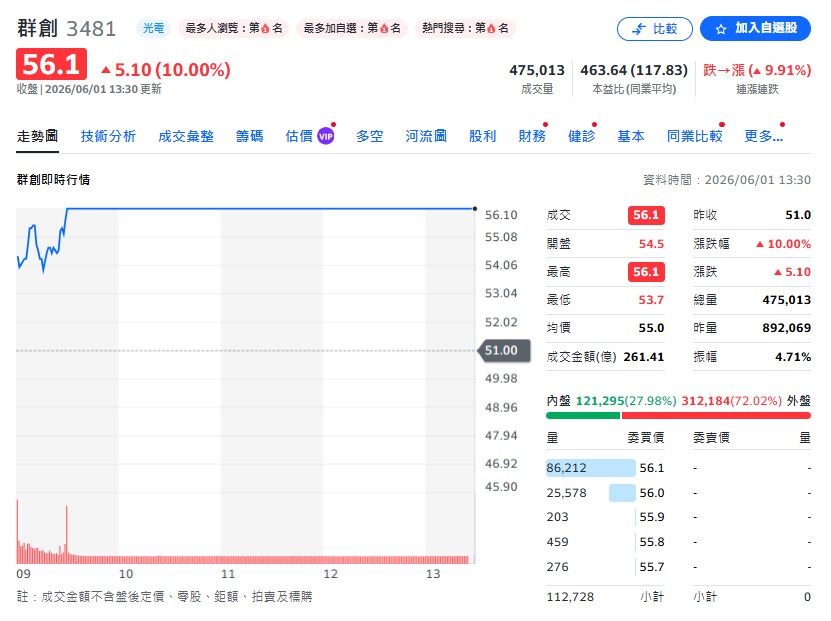The height and width of the screenshot is (621, 831).
Task: Open the 基本 tab
Action: (x=631, y=137)
